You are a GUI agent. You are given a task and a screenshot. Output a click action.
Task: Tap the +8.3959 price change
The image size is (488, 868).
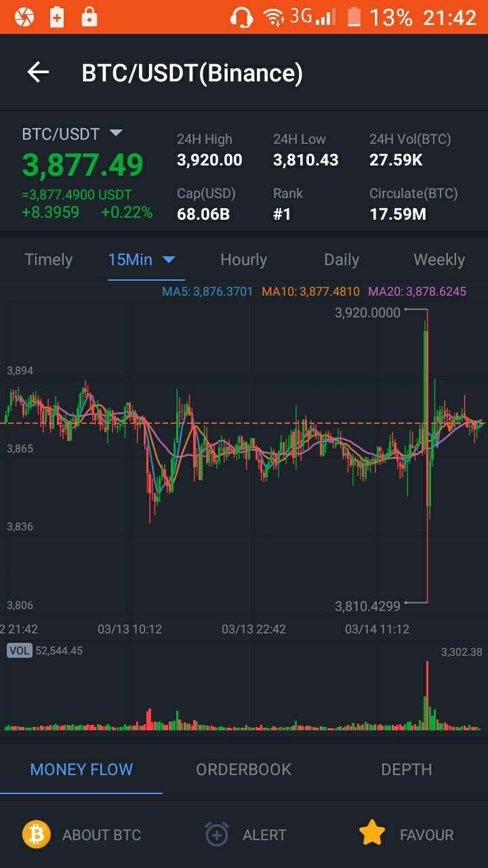50,212
